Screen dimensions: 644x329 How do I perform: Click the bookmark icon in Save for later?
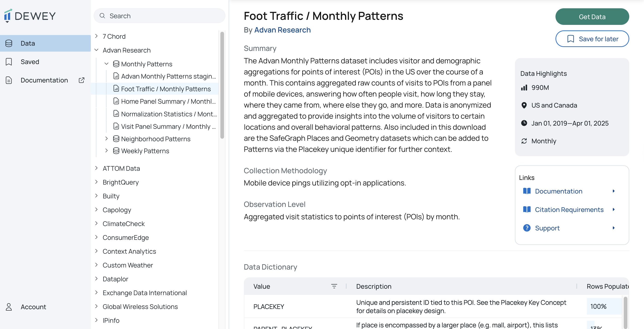click(570, 39)
